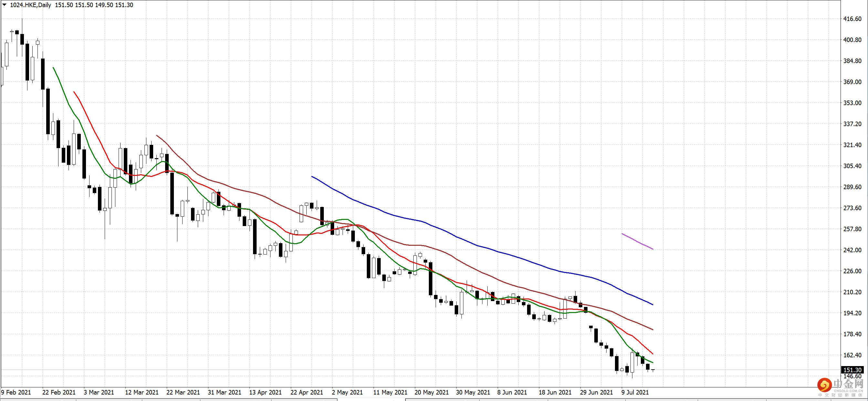The image size is (868, 401).
Task: Click the 13 Apr 2021 date label
Action: (265, 392)
